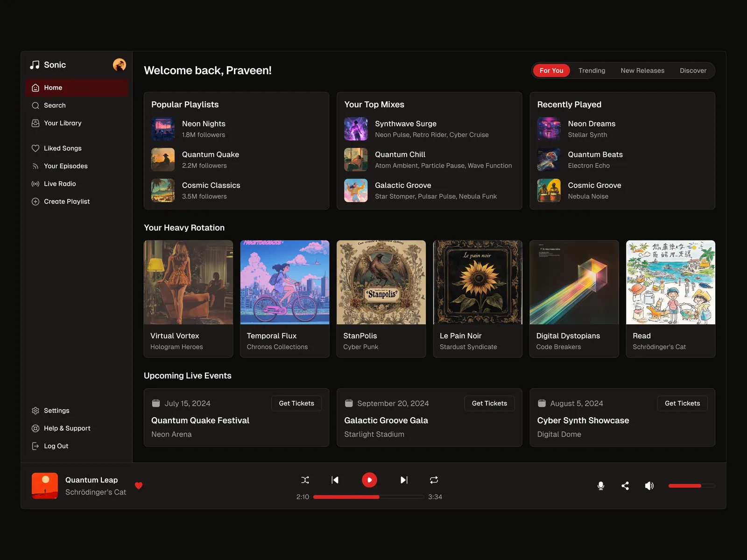Click Create Playlist in the sidebar
The image size is (747, 560).
pyautogui.click(x=66, y=202)
